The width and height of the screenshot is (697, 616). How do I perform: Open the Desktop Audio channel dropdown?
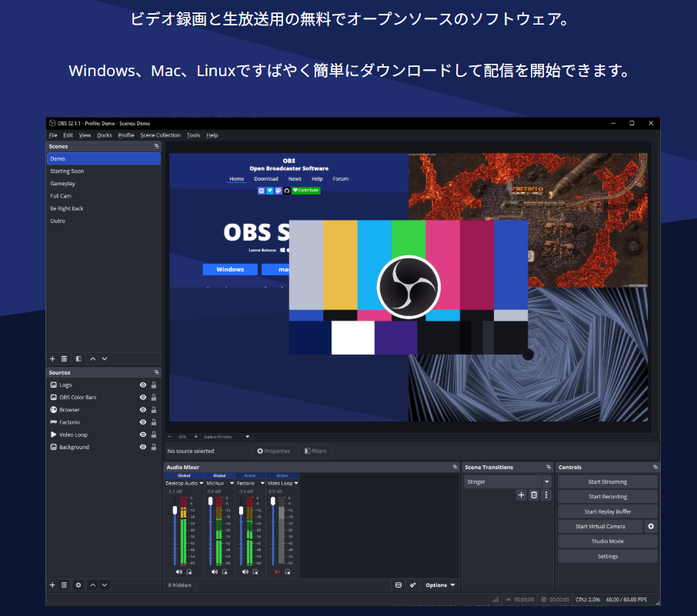[x=202, y=484]
